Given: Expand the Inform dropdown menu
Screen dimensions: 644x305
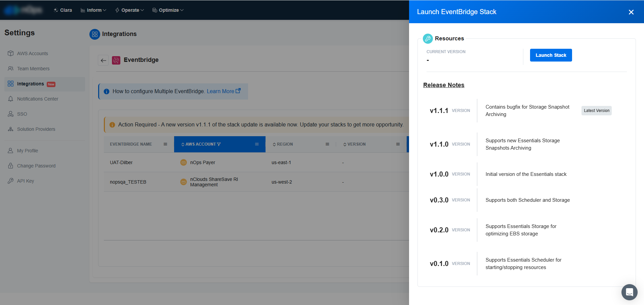Looking at the screenshot, I should tap(93, 10).
